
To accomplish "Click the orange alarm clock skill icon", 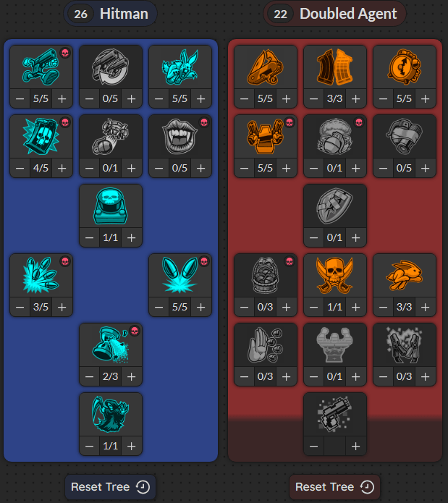I will [x=404, y=67].
